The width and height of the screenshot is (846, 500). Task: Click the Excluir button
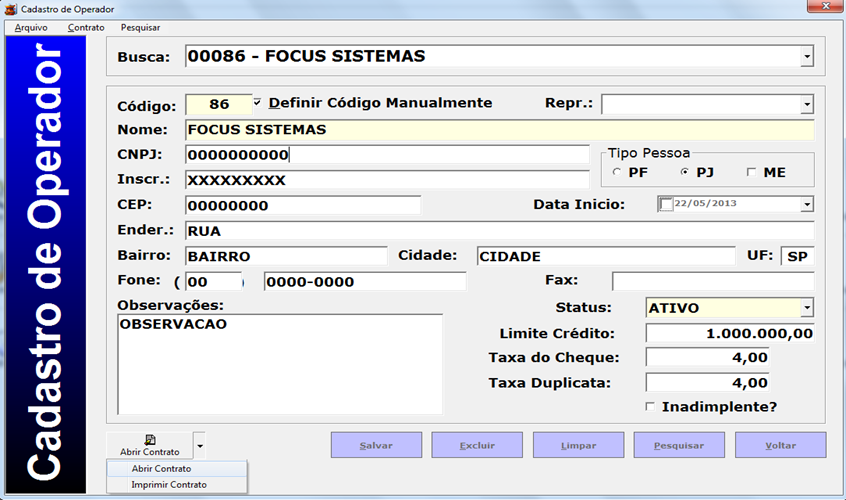click(477, 445)
